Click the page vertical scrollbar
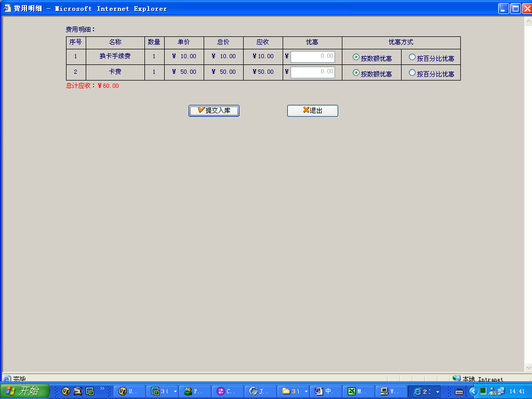Viewport: 532px width, 399px height. tap(528, 197)
